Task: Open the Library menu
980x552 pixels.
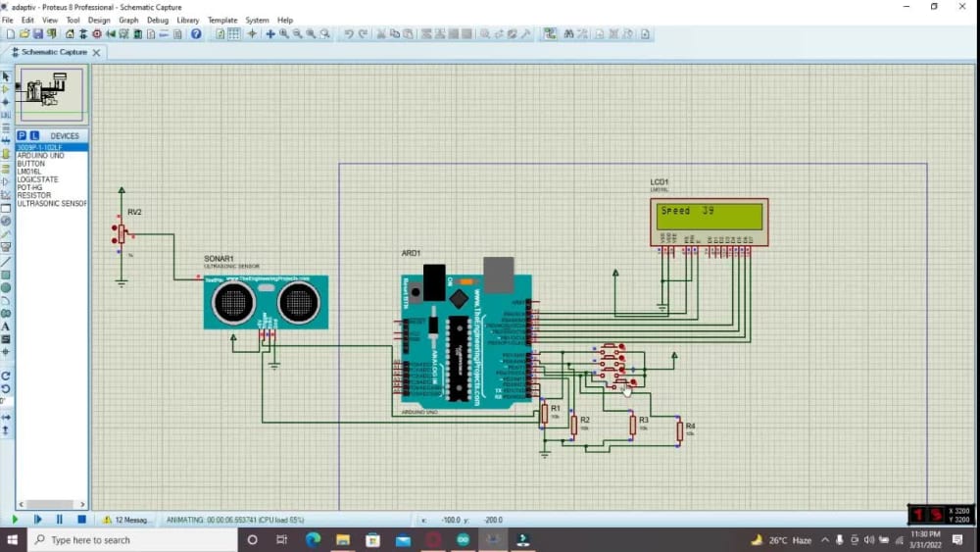Action: (x=187, y=20)
